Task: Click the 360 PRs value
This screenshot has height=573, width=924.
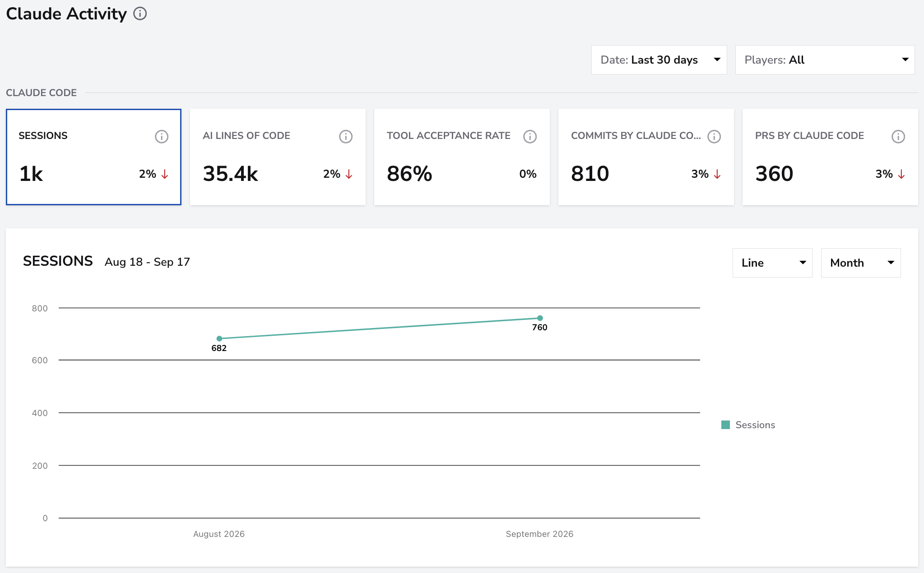Action: coord(774,174)
